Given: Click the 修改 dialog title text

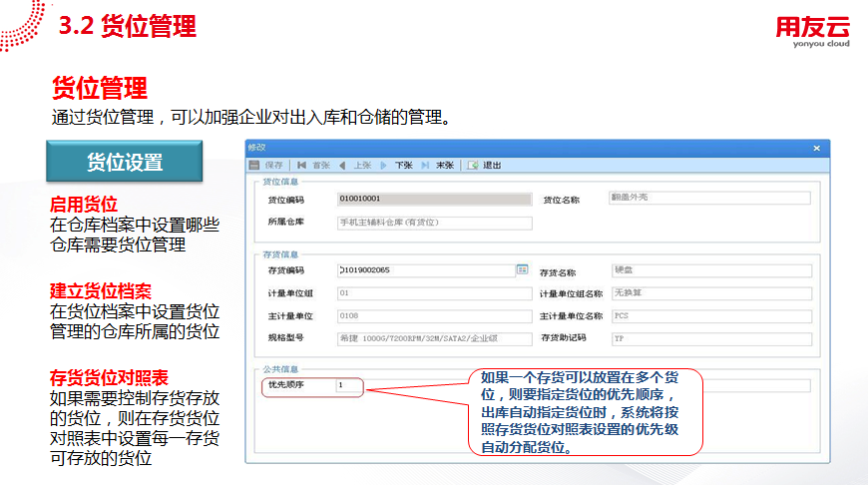Looking at the screenshot, I should tap(256, 148).
